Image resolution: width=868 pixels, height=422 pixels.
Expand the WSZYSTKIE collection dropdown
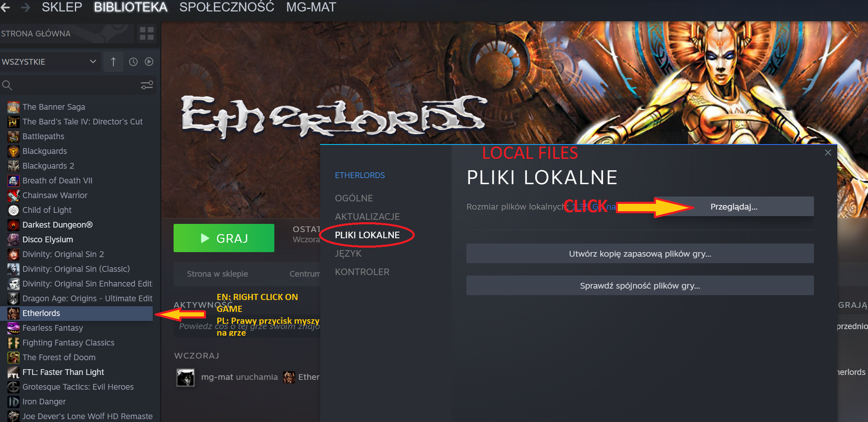click(50, 62)
